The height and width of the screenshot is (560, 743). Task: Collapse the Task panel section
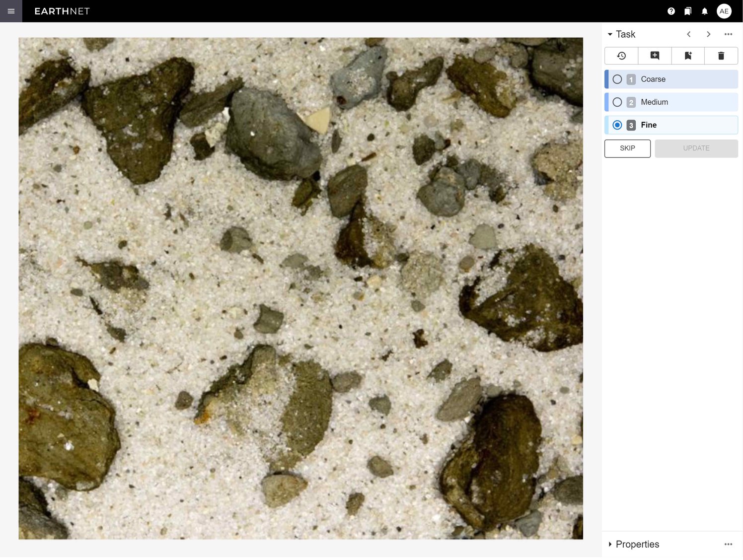pyautogui.click(x=610, y=34)
